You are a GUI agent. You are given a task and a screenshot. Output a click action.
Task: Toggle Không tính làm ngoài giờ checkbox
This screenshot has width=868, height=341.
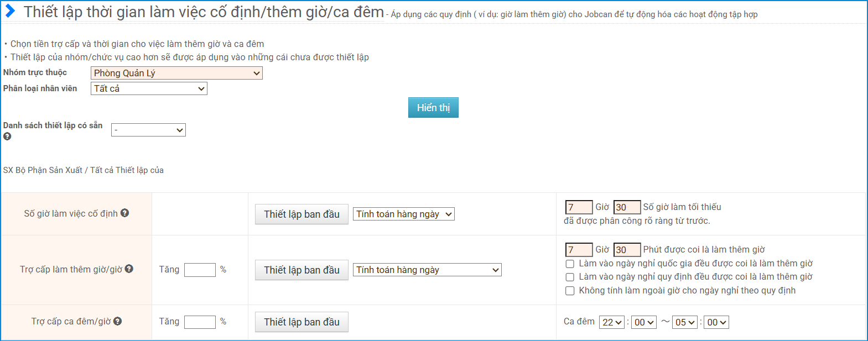point(570,291)
